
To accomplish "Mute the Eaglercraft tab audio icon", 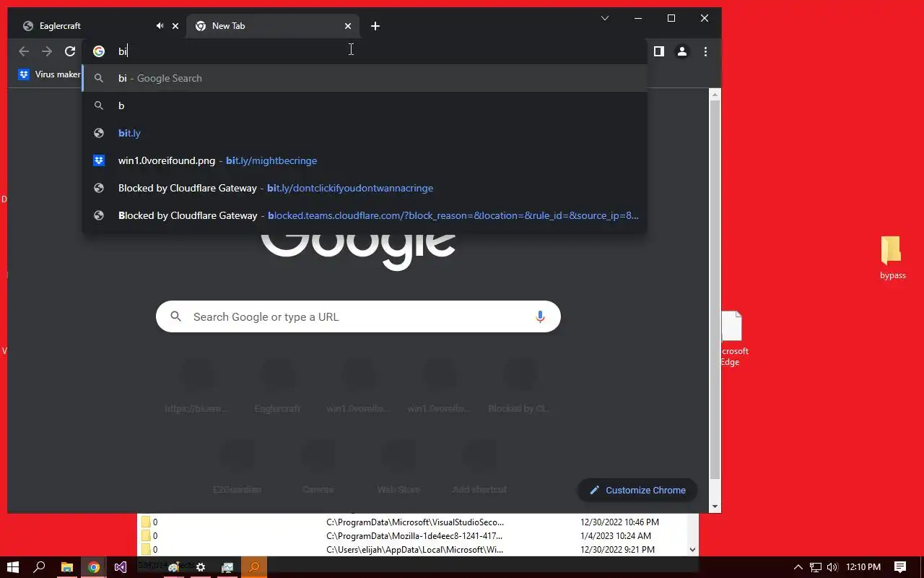I will (160, 26).
